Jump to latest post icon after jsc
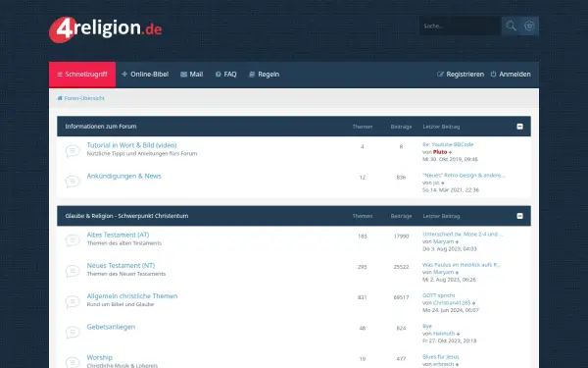Image resolution: width=588 pixels, height=368 pixels. [443, 184]
